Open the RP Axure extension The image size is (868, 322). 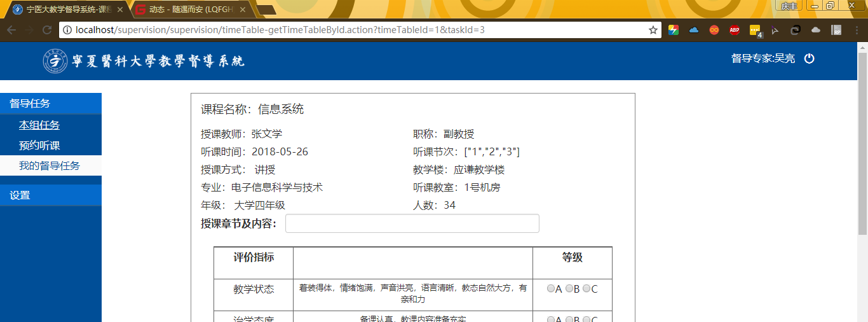[x=836, y=30]
